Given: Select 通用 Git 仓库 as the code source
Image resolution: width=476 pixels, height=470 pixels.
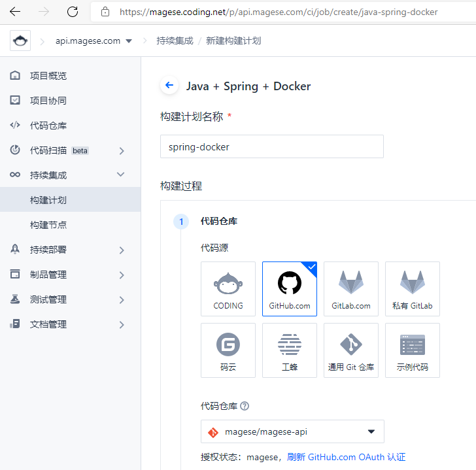Looking at the screenshot, I should 351,350.
